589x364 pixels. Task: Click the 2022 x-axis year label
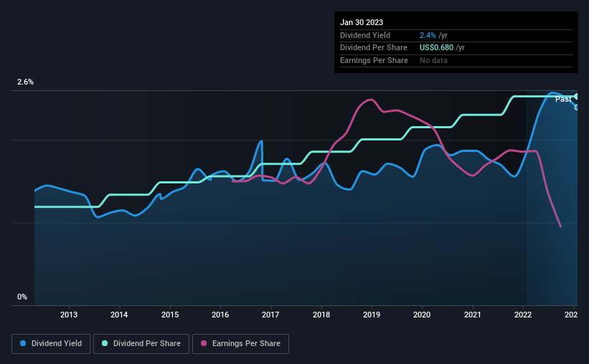(x=523, y=315)
